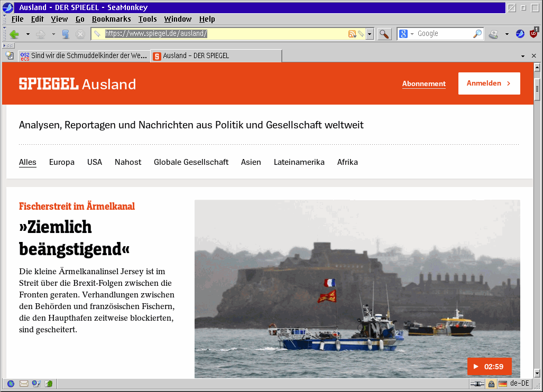
Task: Click the vertical scrollbar thumb
Action: (537, 89)
